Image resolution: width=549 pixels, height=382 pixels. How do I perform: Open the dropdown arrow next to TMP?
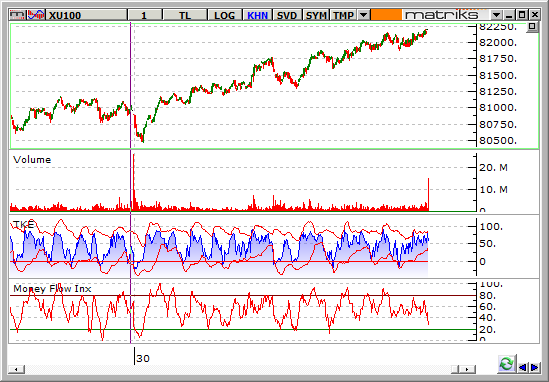[364, 15]
